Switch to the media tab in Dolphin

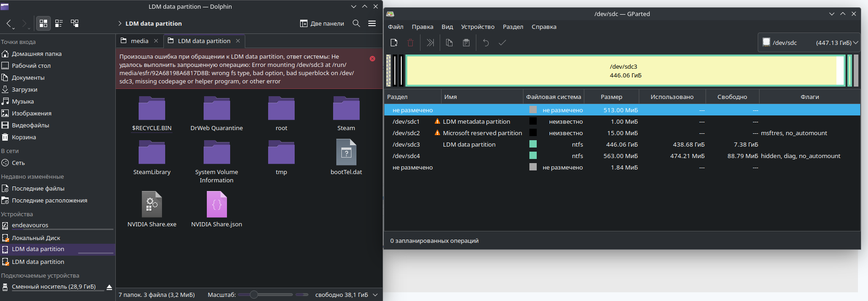139,41
